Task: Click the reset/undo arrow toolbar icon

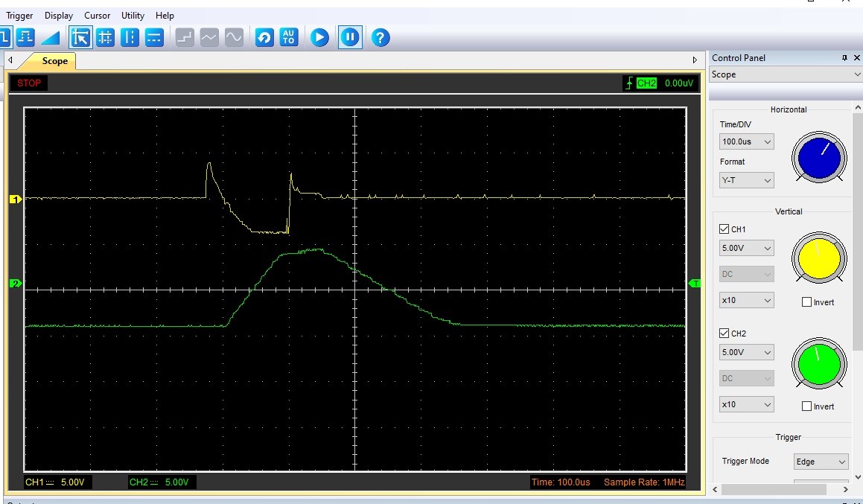Action: (264, 37)
